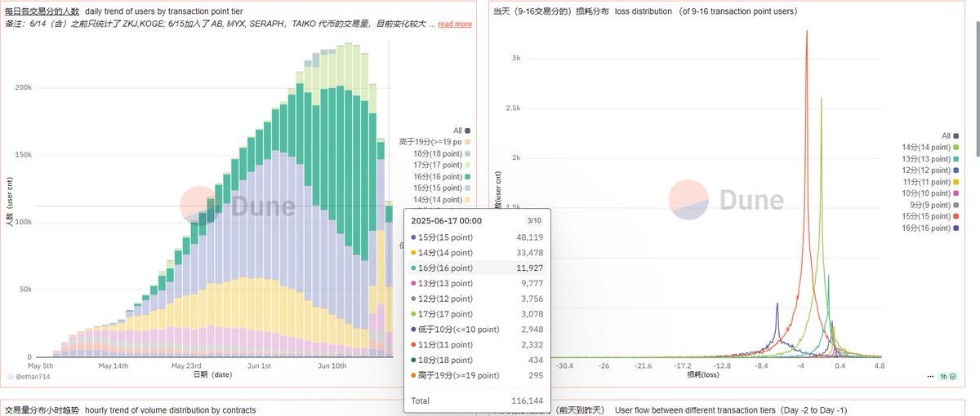Click the Jun 10th x-axis label

coord(332,365)
